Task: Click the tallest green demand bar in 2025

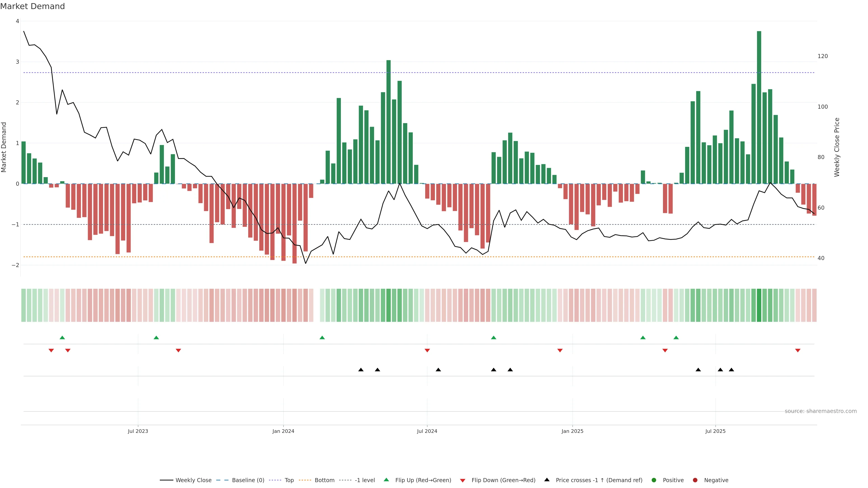Action: click(x=759, y=108)
